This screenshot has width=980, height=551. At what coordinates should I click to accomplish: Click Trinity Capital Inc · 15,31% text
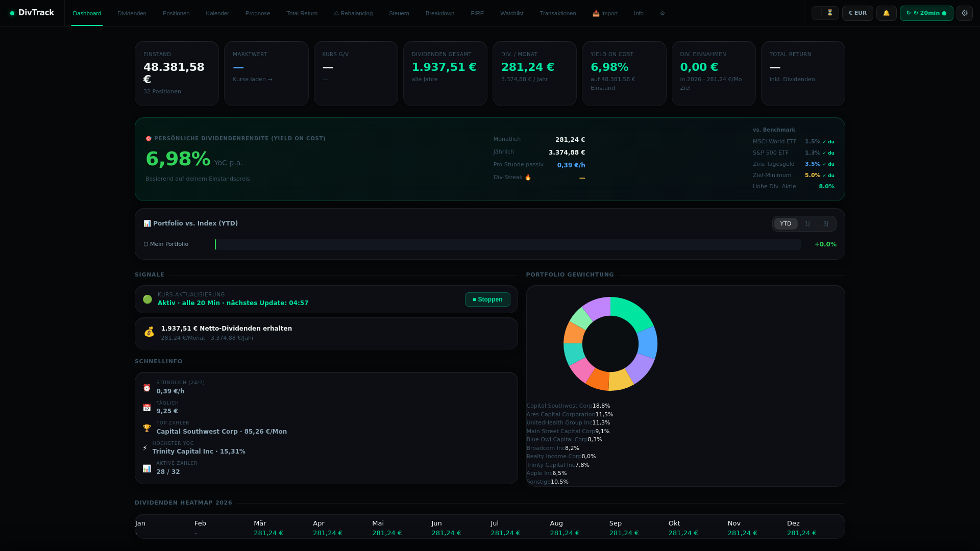coord(199,452)
